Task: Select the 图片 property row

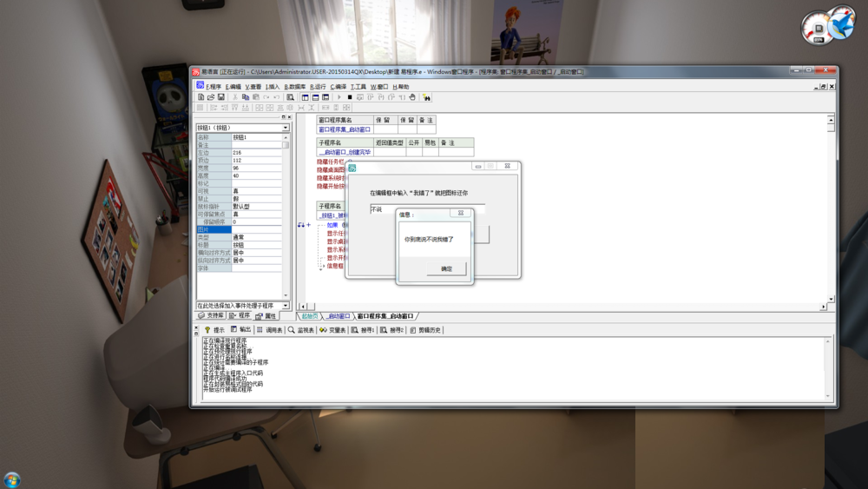Action: pos(240,229)
